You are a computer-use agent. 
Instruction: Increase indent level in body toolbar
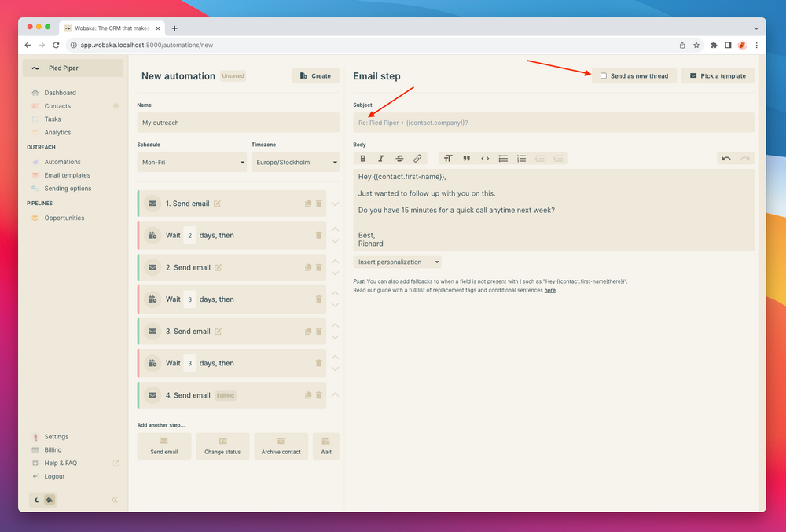pyautogui.click(x=558, y=158)
